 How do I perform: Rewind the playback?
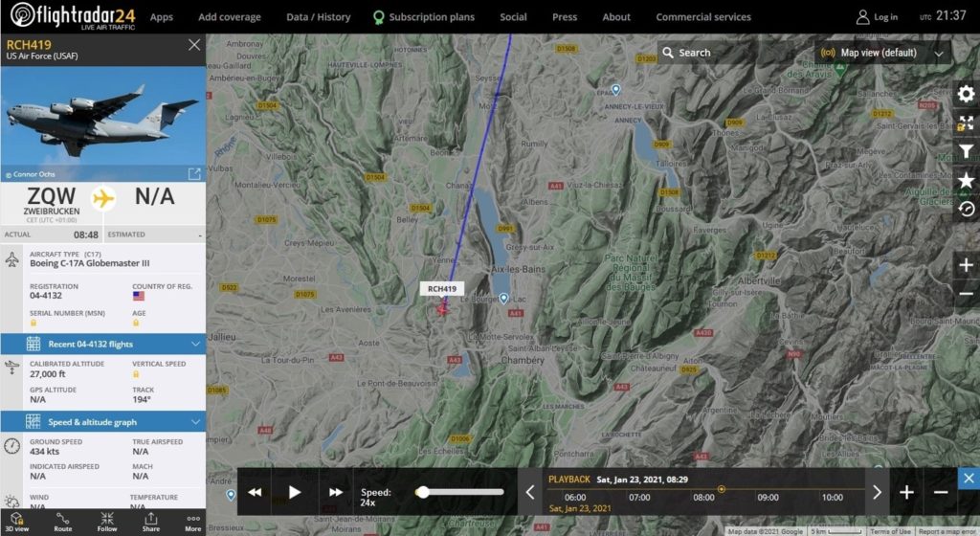pyautogui.click(x=255, y=492)
